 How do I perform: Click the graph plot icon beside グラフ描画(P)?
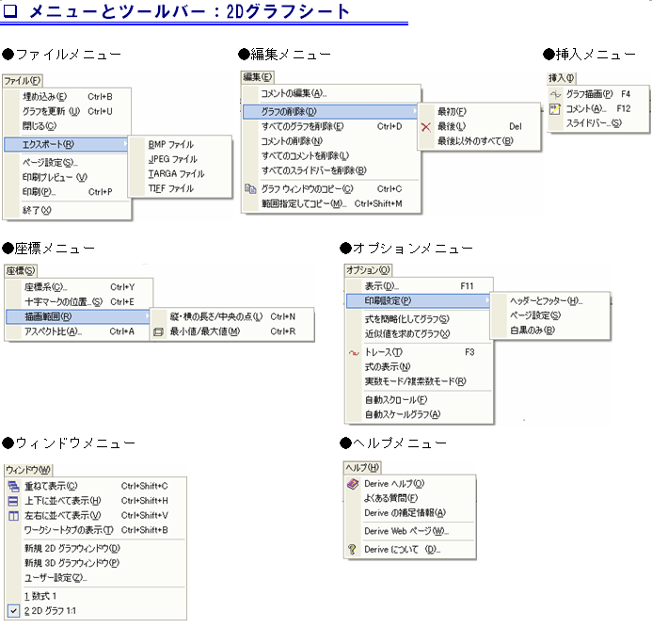click(x=555, y=94)
